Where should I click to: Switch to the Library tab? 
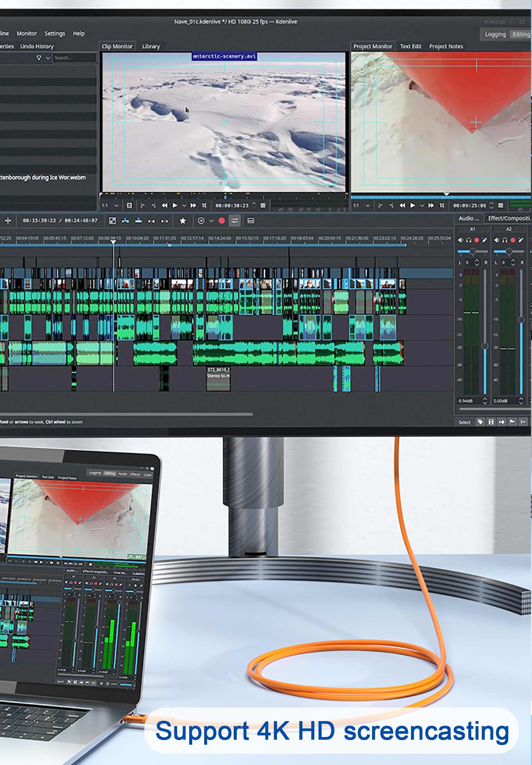pos(151,46)
